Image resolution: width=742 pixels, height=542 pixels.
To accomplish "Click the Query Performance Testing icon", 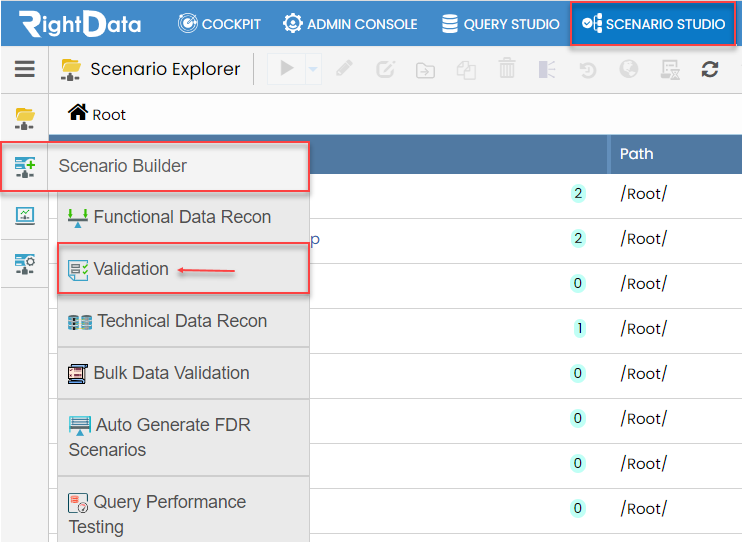I will (x=78, y=503).
